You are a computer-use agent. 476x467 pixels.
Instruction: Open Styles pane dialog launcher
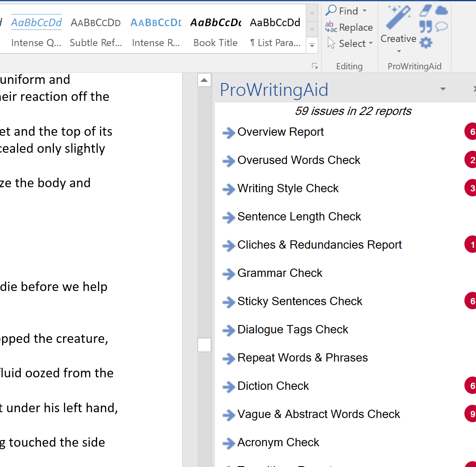[315, 66]
